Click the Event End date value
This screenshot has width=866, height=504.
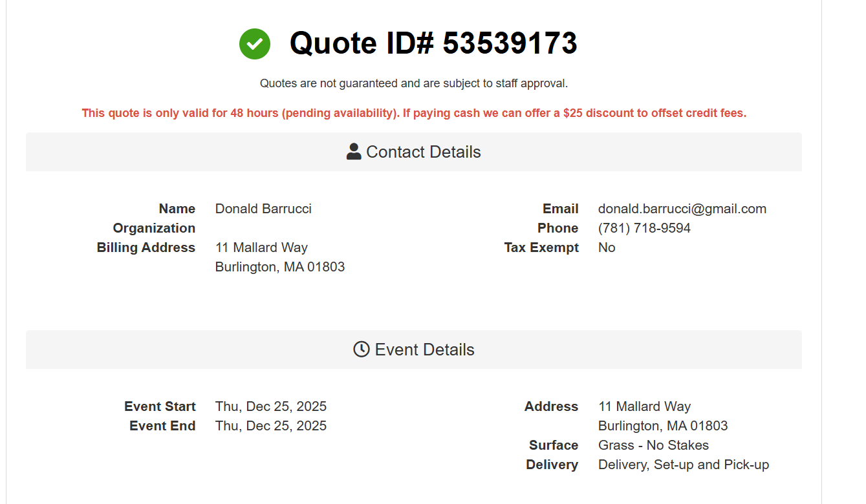point(271,426)
